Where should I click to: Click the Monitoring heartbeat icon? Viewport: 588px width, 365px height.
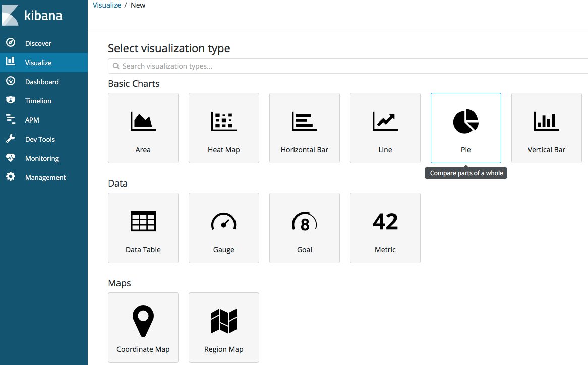pyautogui.click(x=11, y=158)
